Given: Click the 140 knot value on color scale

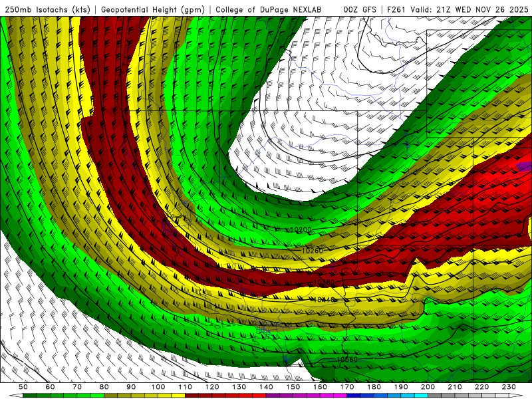Looking at the screenshot, I should point(266,387).
